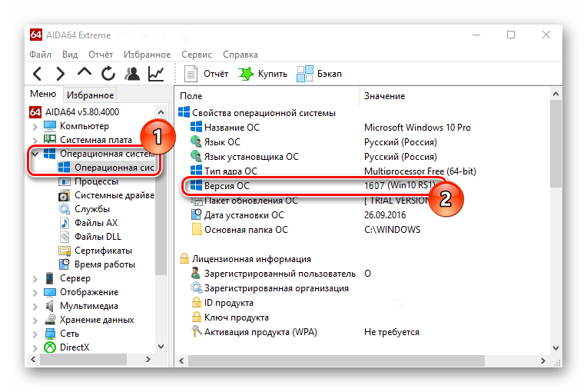The width and height of the screenshot is (587, 392).
Task: Open the graph chart toolbar icon
Action: point(156,73)
